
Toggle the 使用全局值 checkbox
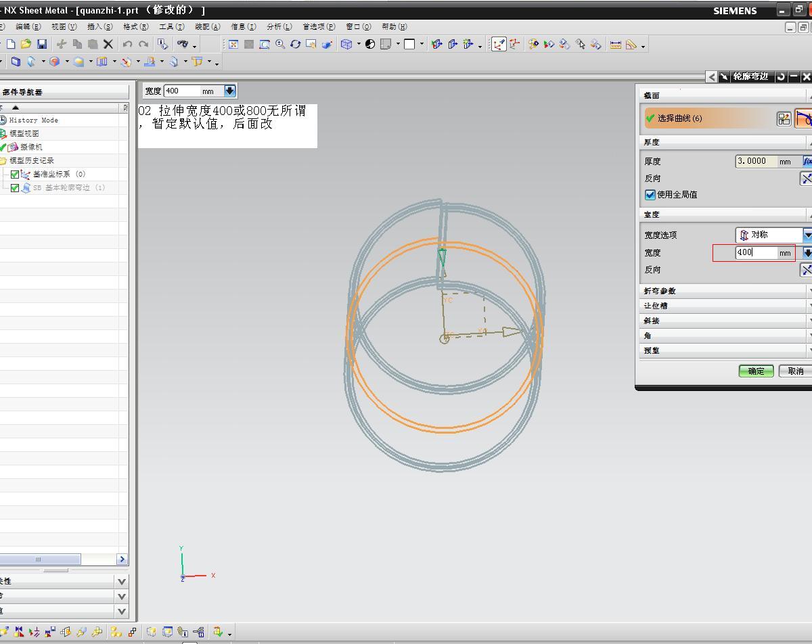tap(650, 195)
